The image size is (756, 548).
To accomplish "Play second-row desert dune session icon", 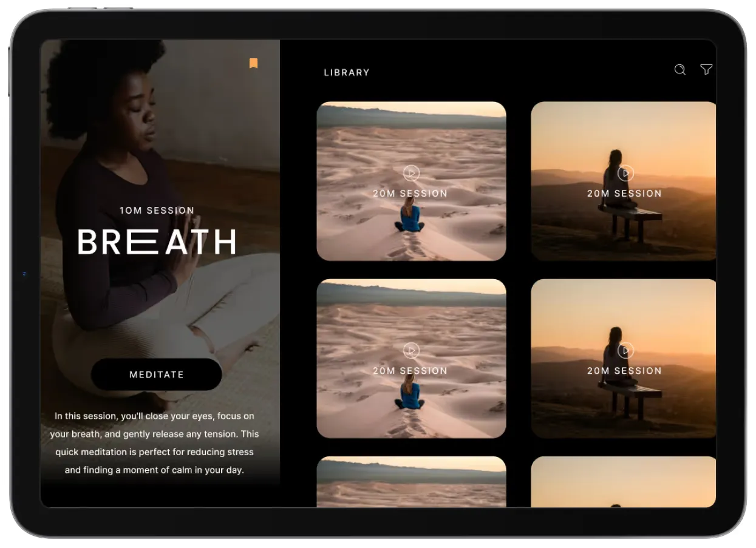I will pos(411,351).
